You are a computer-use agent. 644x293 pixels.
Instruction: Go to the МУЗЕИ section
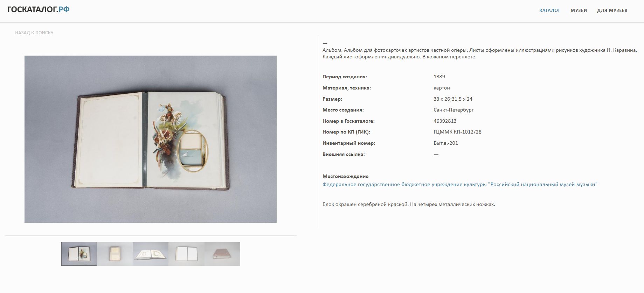(579, 10)
